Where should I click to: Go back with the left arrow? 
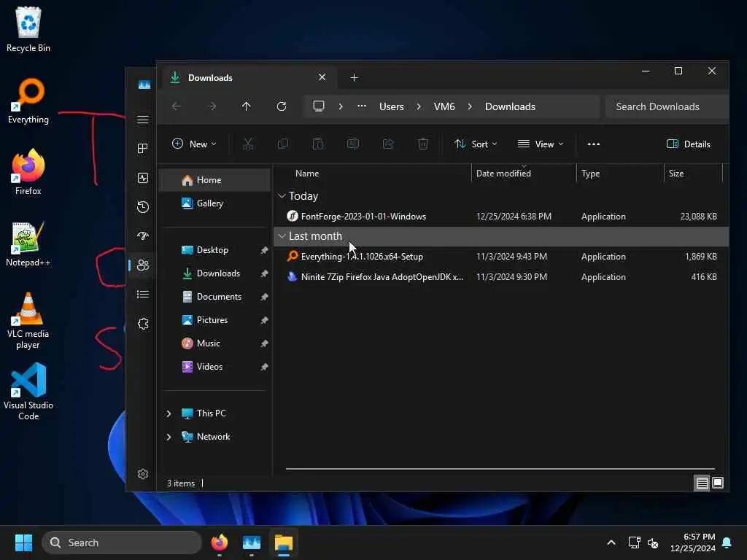pyautogui.click(x=177, y=106)
